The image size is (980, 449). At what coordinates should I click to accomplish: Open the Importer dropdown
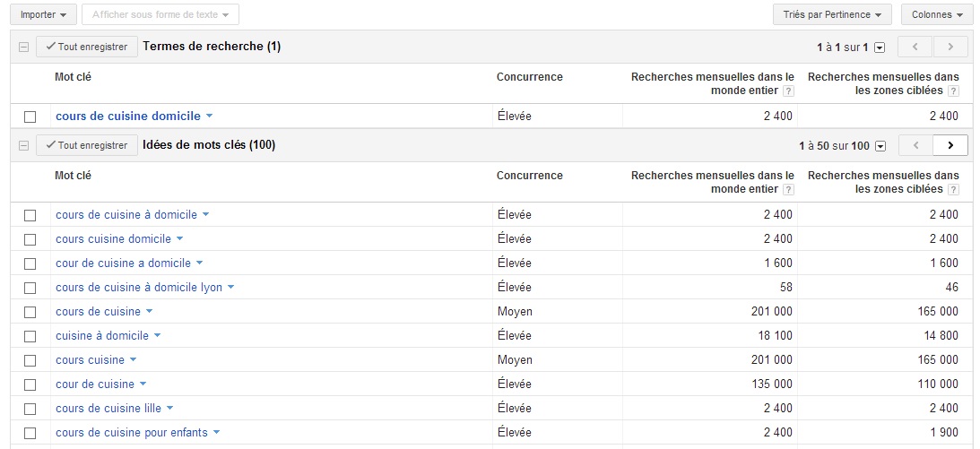coord(43,14)
